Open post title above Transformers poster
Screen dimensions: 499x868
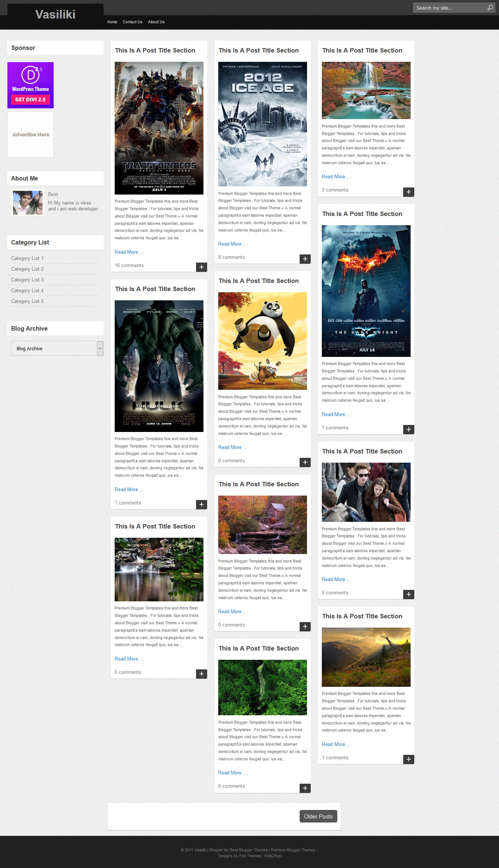155,50
